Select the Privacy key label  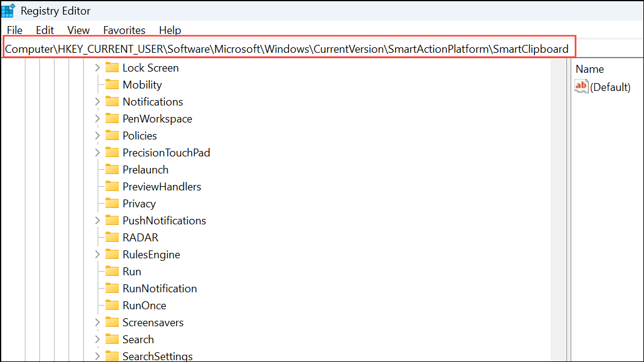[139, 204]
